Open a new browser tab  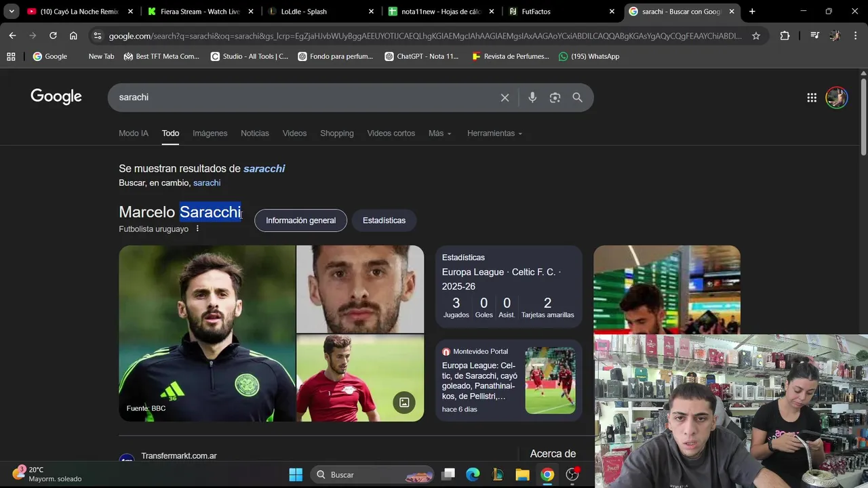(752, 12)
